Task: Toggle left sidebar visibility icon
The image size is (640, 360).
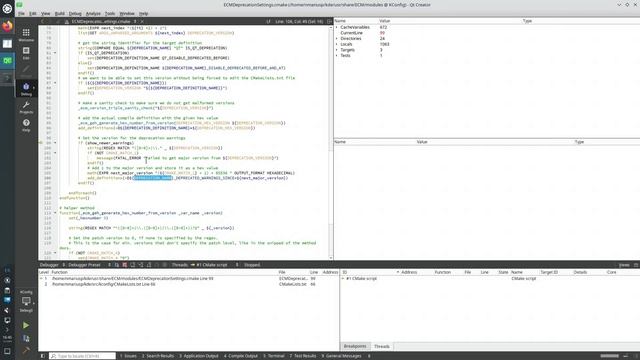Action: [42, 356]
